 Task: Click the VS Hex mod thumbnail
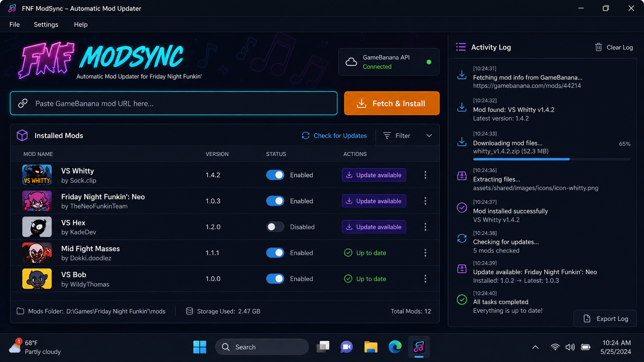37,227
